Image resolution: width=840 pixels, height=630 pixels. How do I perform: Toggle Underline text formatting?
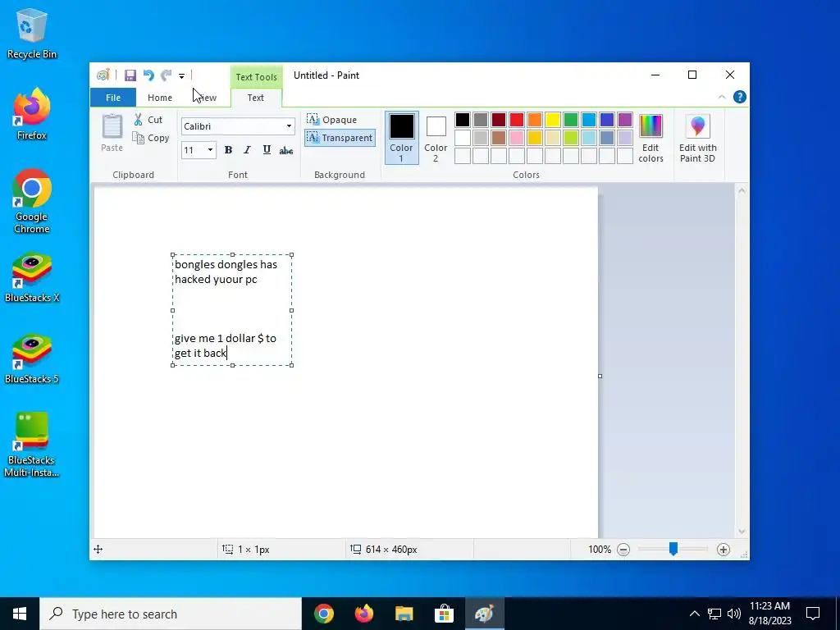267,151
